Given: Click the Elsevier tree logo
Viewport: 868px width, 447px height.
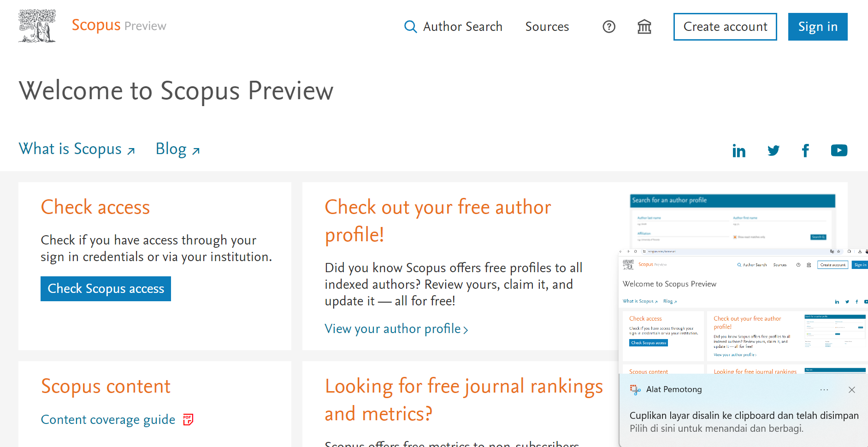Looking at the screenshot, I should point(37,26).
